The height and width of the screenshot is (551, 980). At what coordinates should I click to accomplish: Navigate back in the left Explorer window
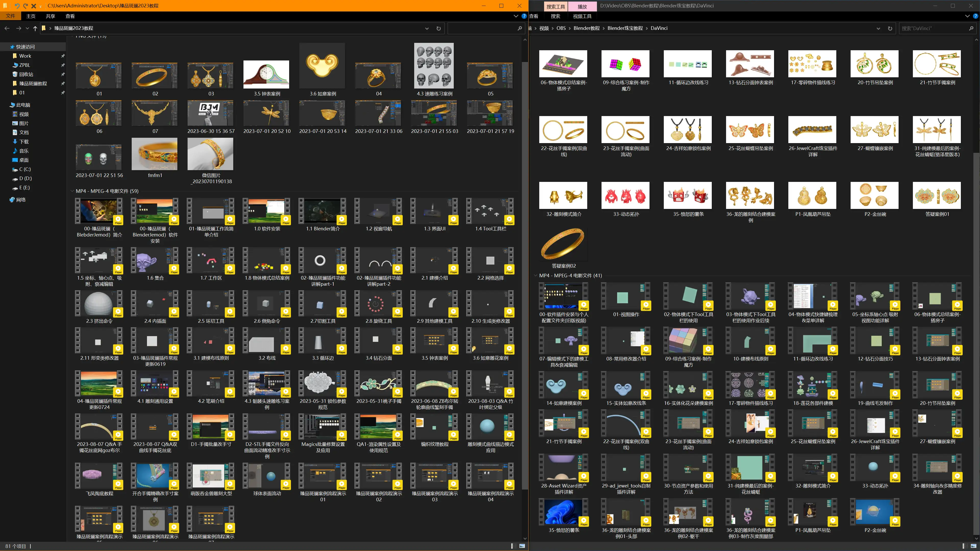pyautogui.click(x=7, y=28)
